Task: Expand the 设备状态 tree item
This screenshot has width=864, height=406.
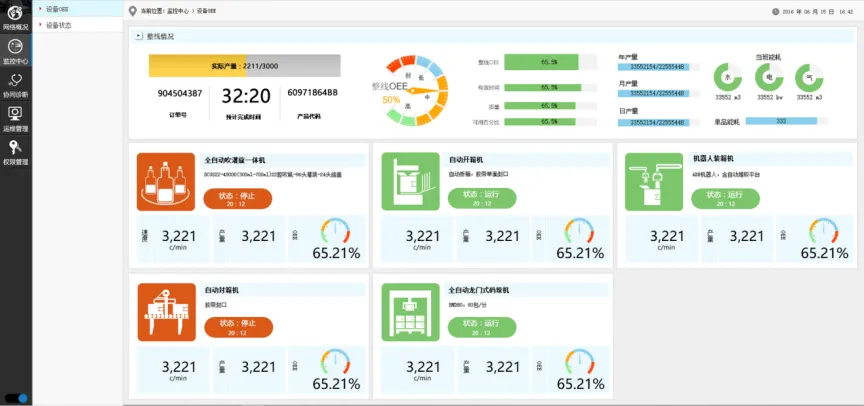Action: pyautogui.click(x=40, y=25)
